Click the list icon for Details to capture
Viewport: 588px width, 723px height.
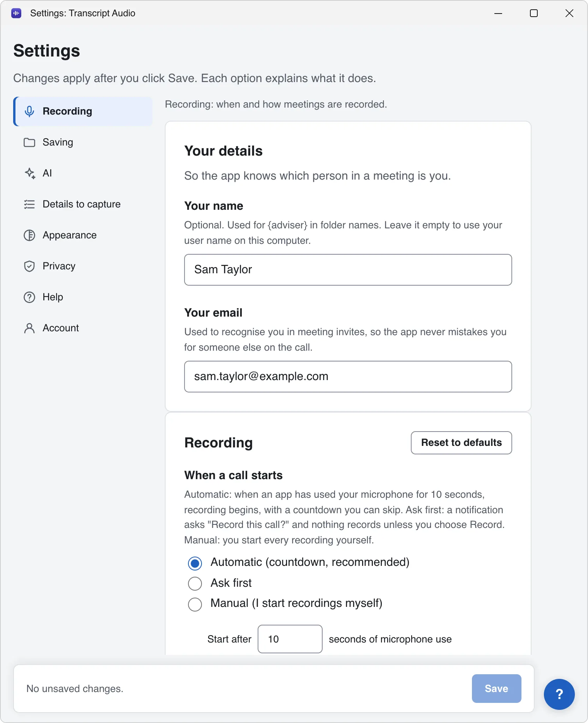click(29, 204)
